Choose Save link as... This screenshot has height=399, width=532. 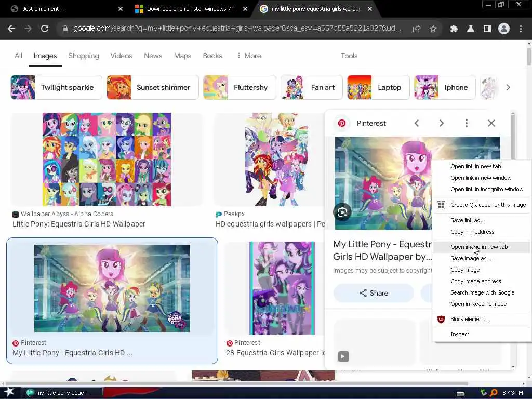[481, 220]
